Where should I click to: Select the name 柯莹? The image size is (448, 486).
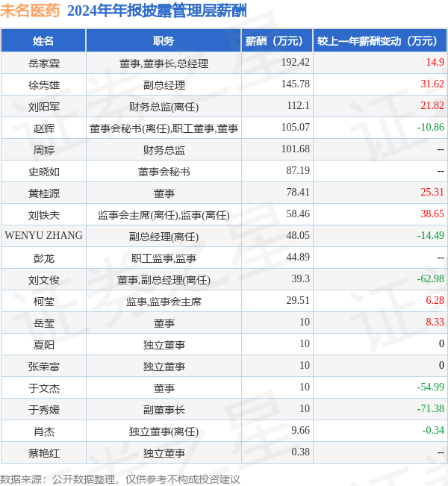44,302
